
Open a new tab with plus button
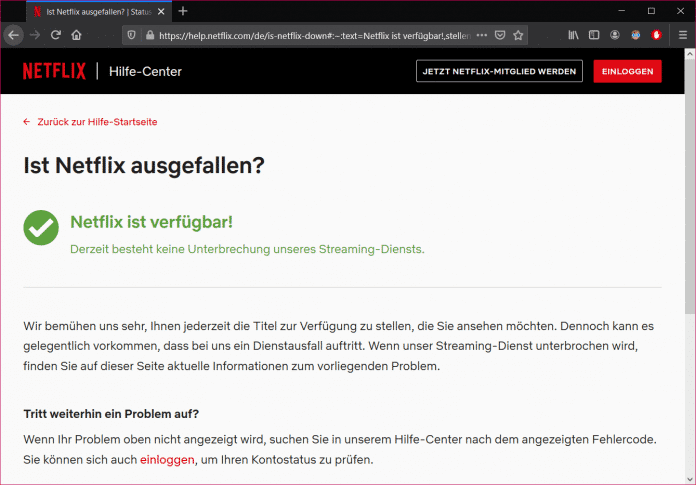[183, 11]
